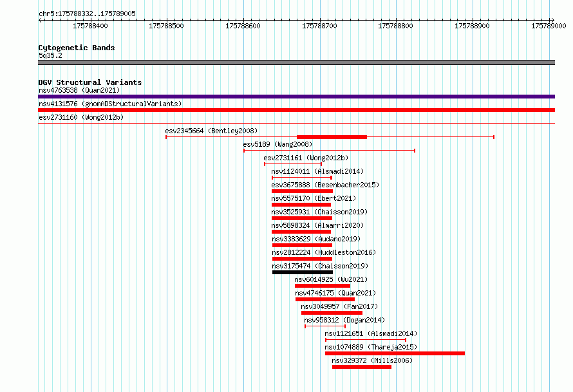573x392 pixels.
Task: Click nsv3383629 (Audano2019) label
Action: click(x=316, y=239)
